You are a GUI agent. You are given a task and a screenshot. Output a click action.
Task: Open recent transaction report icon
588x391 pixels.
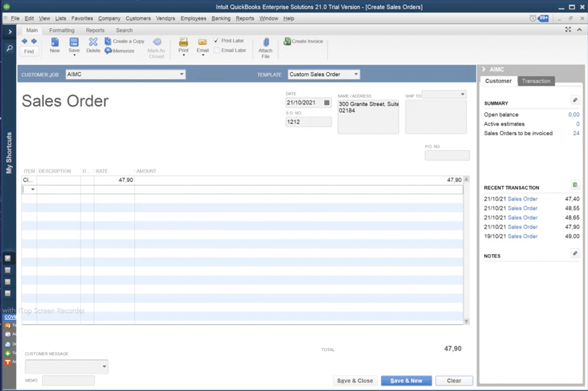coord(575,185)
